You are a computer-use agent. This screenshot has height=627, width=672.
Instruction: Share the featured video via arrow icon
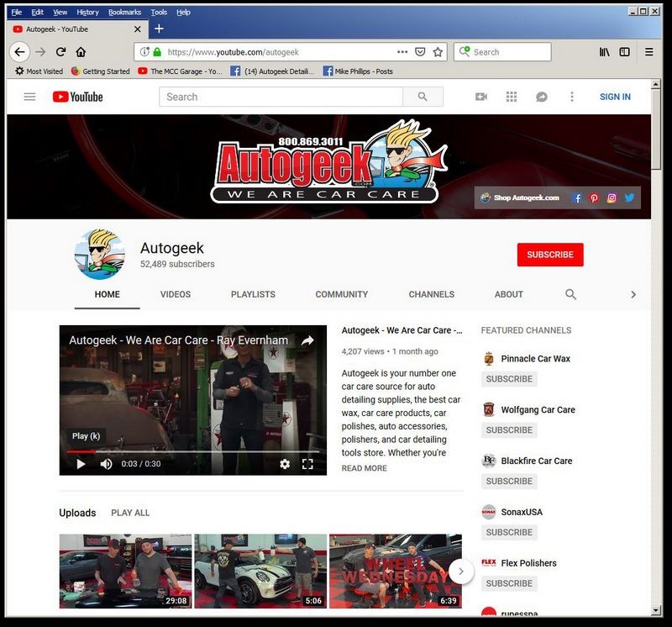click(x=307, y=340)
